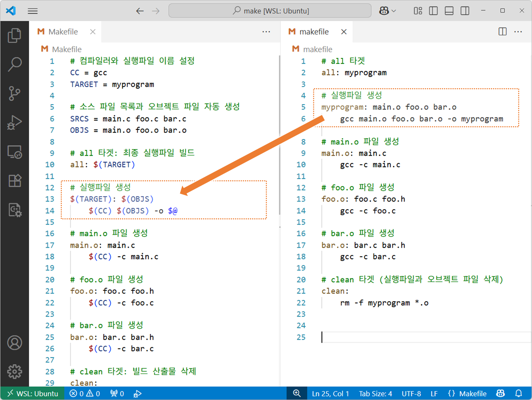Click gcc main.o foo.o bar.o -o myprogram line

421,119
